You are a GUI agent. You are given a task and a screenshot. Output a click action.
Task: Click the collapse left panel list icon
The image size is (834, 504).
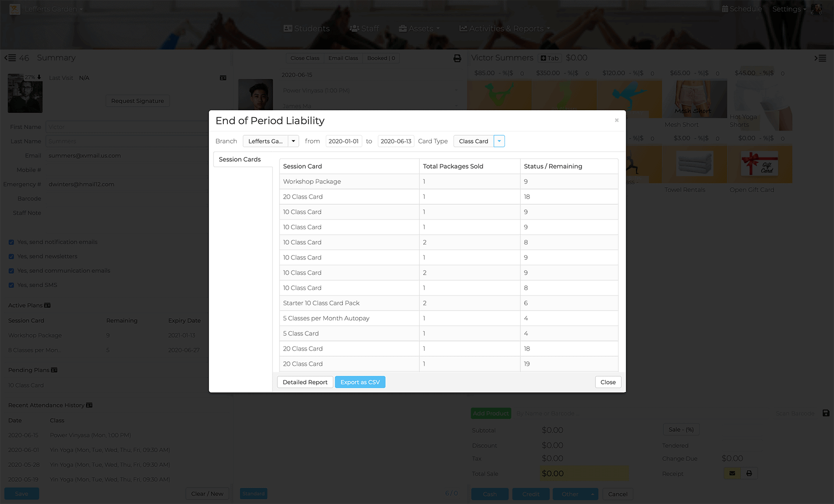point(10,58)
